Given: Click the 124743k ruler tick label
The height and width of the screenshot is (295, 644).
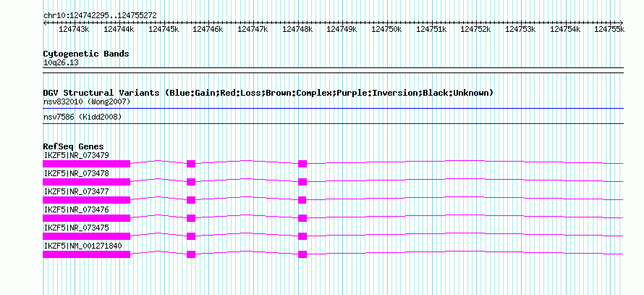Looking at the screenshot, I should tap(74, 29).
